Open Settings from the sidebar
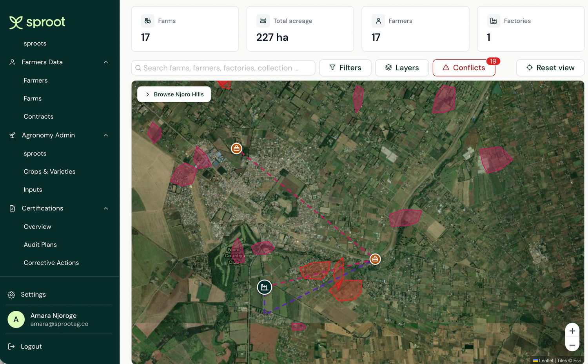Screen dimensions: 588x364 (x=33, y=295)
